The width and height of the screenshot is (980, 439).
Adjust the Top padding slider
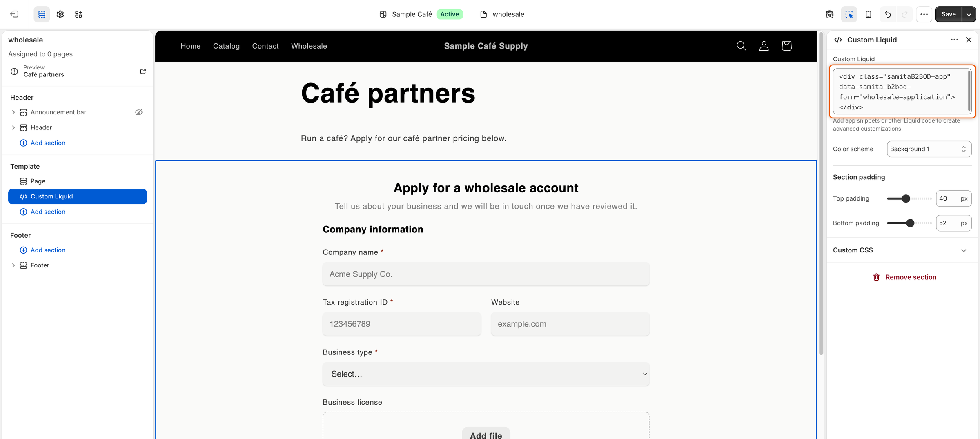(906, 198)
